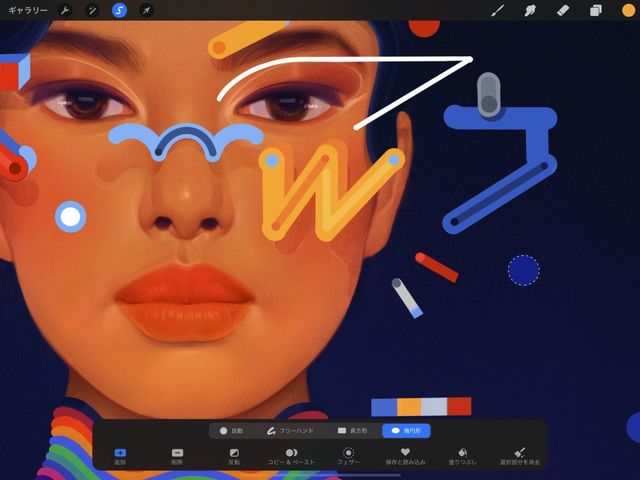The image size is (640, 480).
Task: Toggle the Selection S tool
Action: click(x=119, y=10)
